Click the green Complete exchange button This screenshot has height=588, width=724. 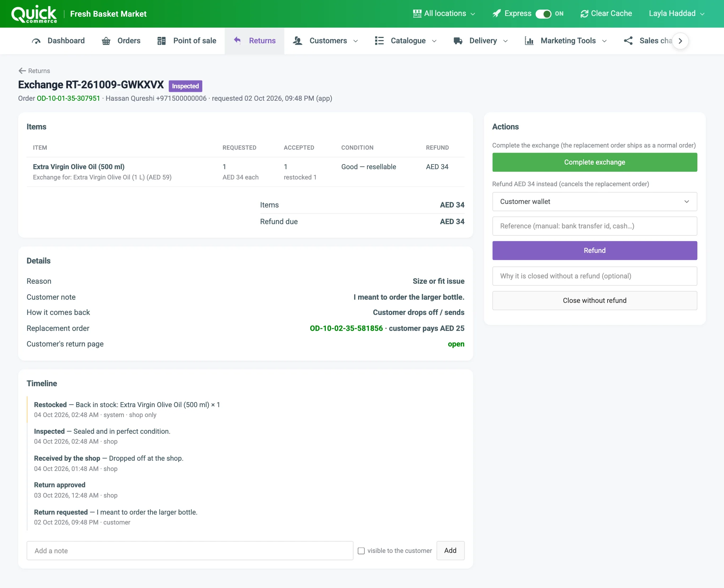tap(594, 162)
